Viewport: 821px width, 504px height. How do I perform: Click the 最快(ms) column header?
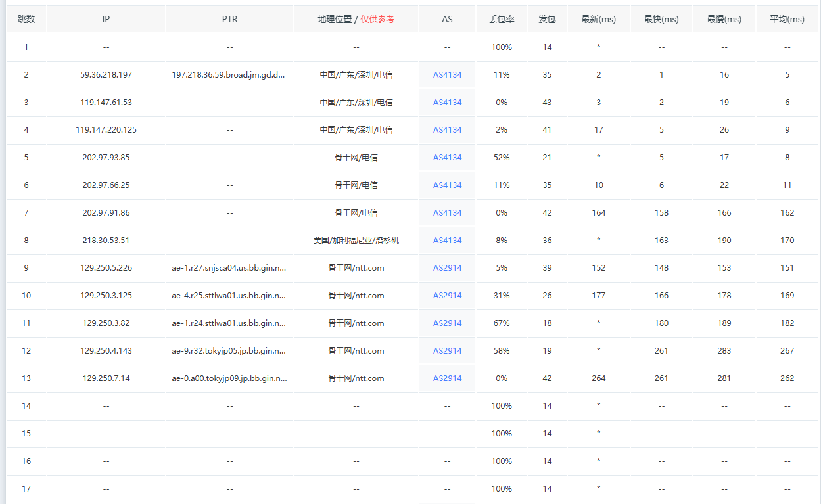(x=661, y=20)
